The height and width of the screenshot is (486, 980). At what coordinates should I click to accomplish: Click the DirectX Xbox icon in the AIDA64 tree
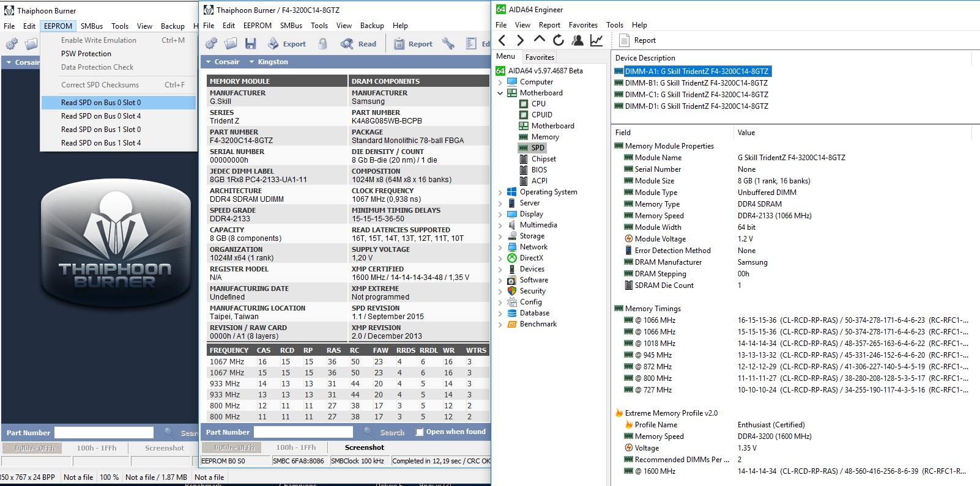pos(512,258)
